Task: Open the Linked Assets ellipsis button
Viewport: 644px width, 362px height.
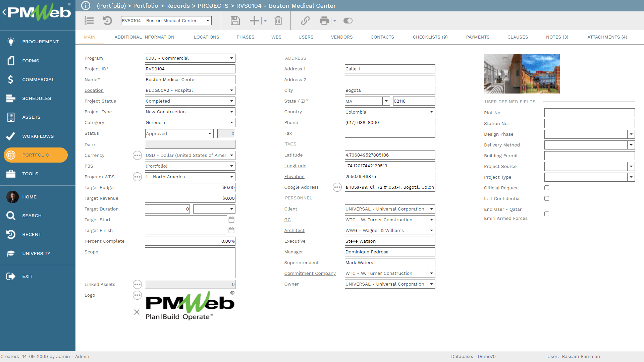Action: [x=137, y=284]
